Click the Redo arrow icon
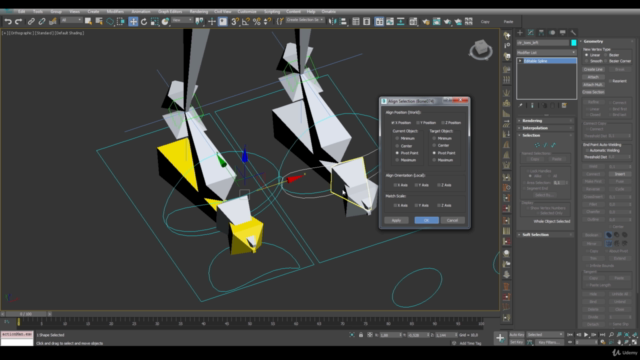Image resolution: width=640 pixels, height=360 pixels. tap(18, 21)
